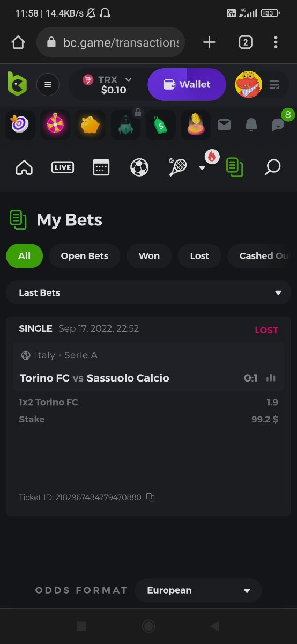The height and width of the screenshot is (644, 297).
Task: Change odds format from European
Action: (198, 590)
